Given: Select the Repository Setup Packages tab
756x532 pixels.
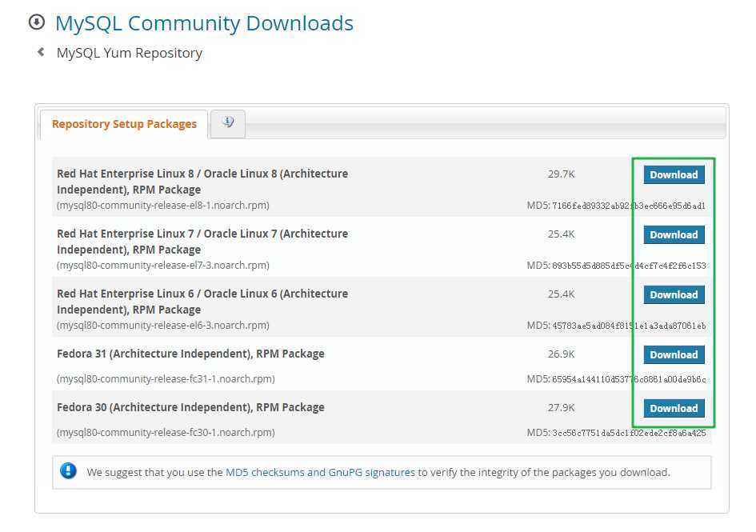Looking at the screenshot, I should coord(124,124).
